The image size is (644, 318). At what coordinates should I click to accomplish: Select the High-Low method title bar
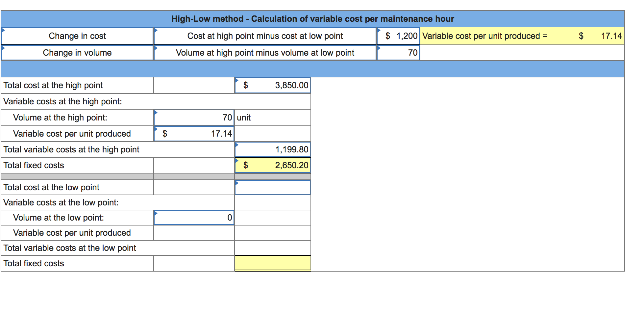click(x=312, y=19)
